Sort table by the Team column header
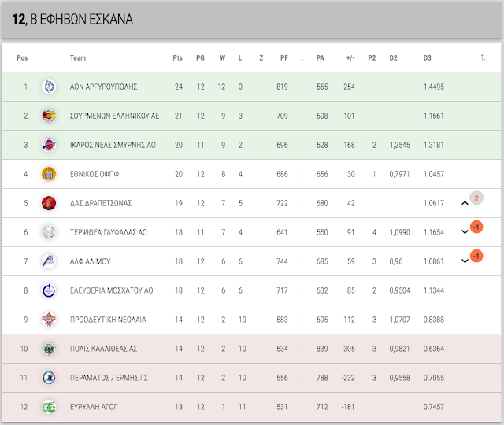The width and height of the screenshot is (504, 425). [x=78, y=57]
